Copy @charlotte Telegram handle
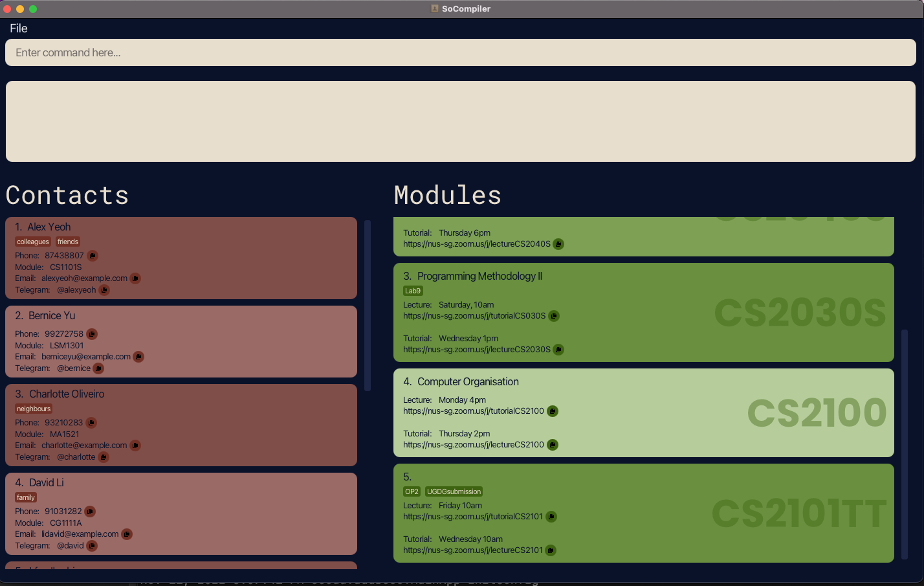 coord(104,457)
